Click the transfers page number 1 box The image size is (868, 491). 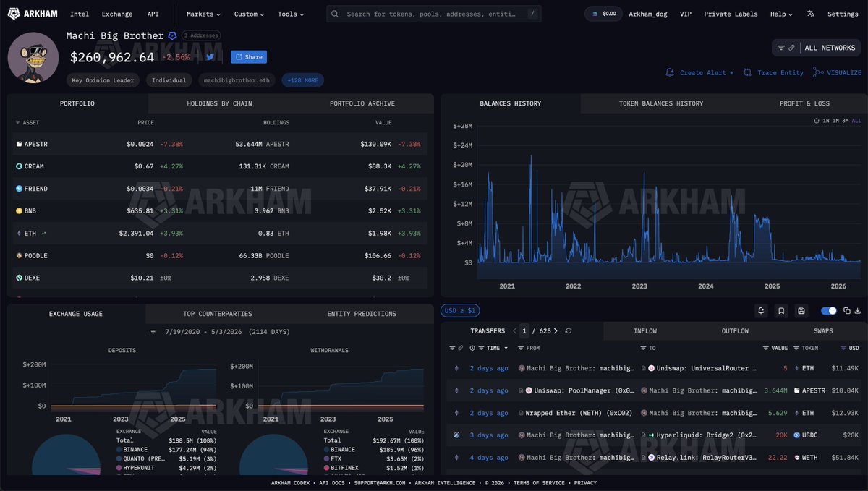point(525,331)
